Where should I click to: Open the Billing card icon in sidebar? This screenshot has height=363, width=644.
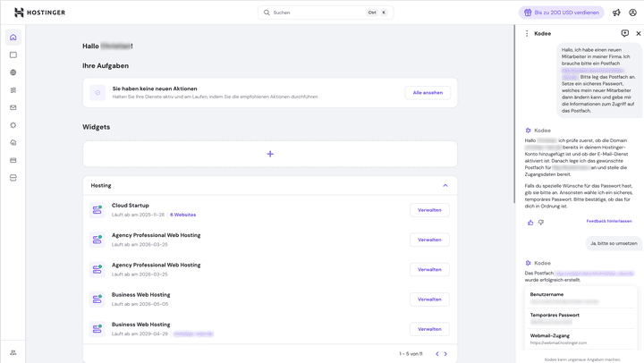[13, 160]
